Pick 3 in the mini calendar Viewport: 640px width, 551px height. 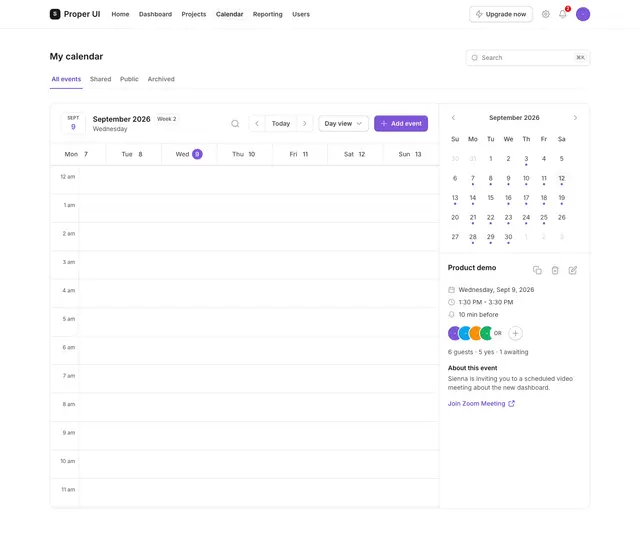(526, 159)
